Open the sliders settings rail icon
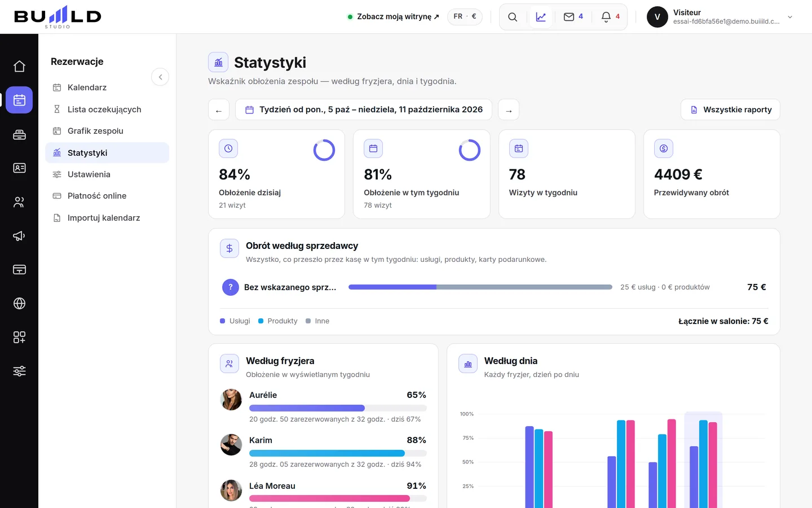The height and width of the screenshot is (508, 812). coord(19,371)
